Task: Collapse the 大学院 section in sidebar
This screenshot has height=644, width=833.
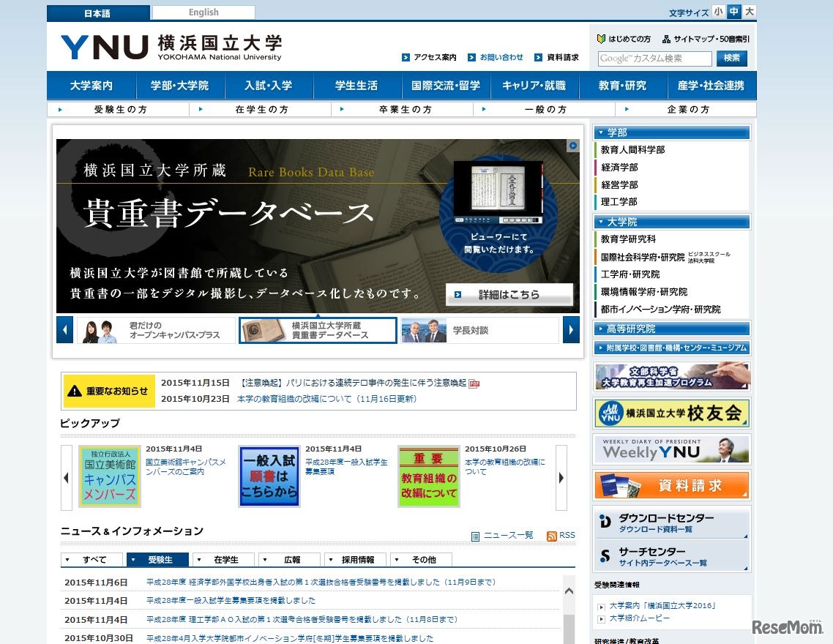Action: pyautogui.click(x=671, y=222)
